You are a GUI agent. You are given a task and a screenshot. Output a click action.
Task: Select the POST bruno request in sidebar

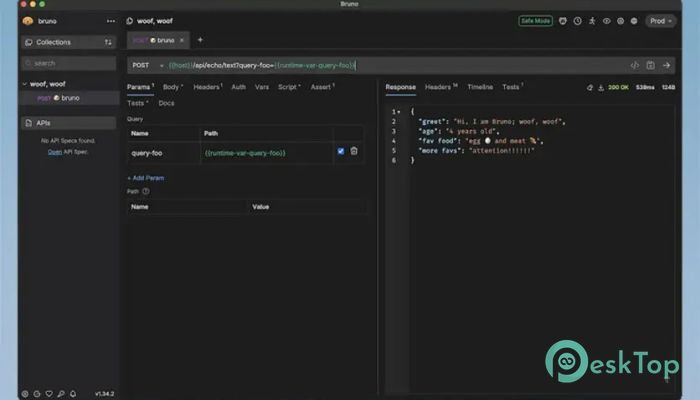point(69,98)
